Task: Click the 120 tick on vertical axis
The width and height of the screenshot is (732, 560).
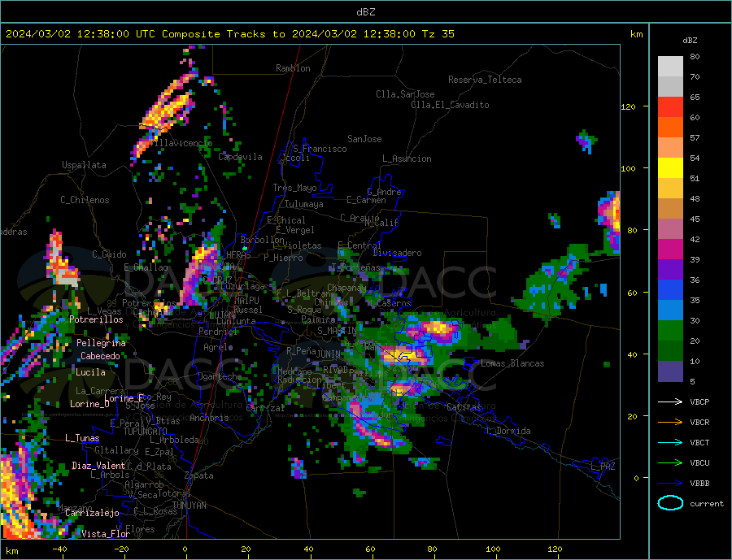Action: (x=629, y=106)
